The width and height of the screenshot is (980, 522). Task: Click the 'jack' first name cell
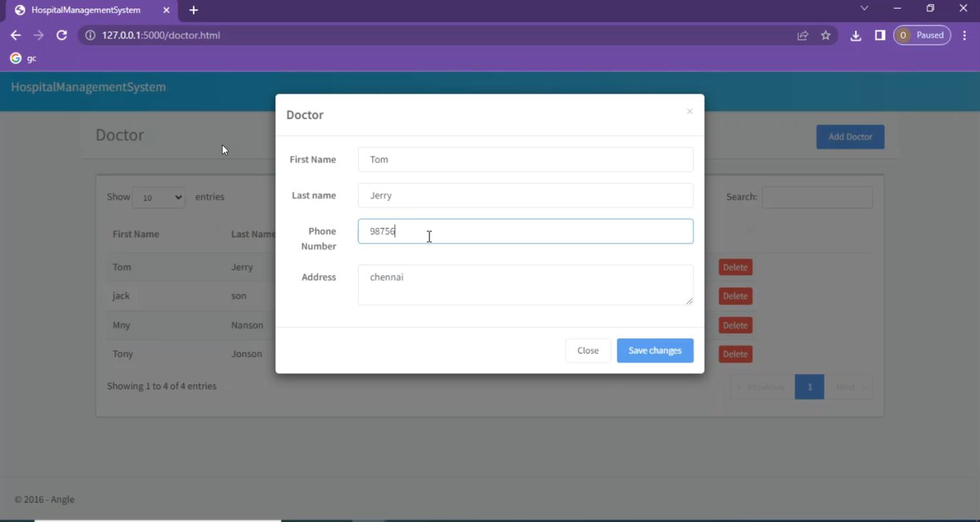pos(121,296)
